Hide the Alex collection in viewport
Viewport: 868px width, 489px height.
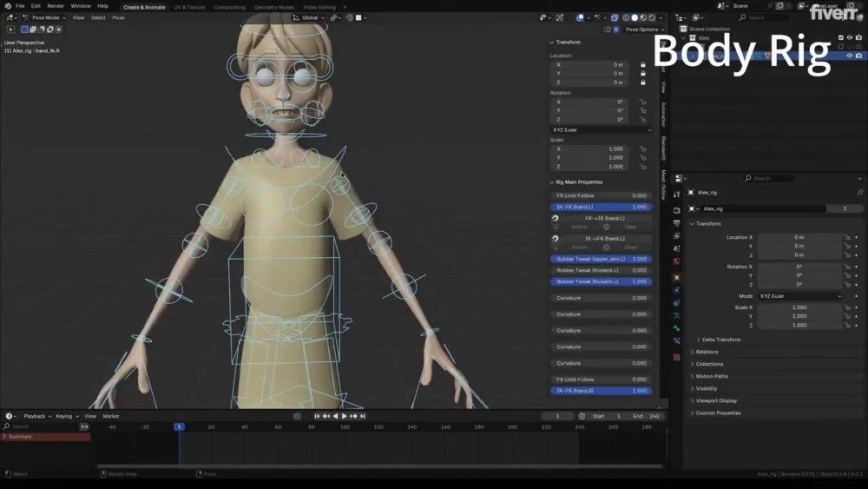tap(850, 37)
